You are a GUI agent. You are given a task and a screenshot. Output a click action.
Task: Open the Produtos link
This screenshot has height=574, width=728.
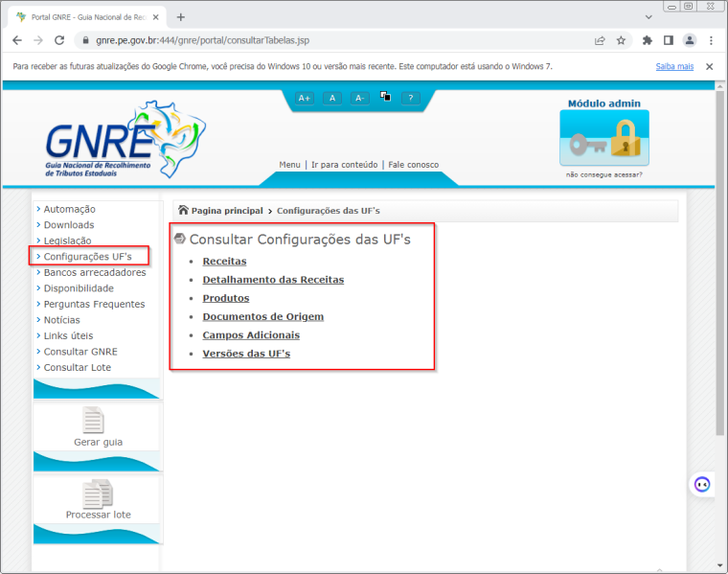[x=226, y=298]
